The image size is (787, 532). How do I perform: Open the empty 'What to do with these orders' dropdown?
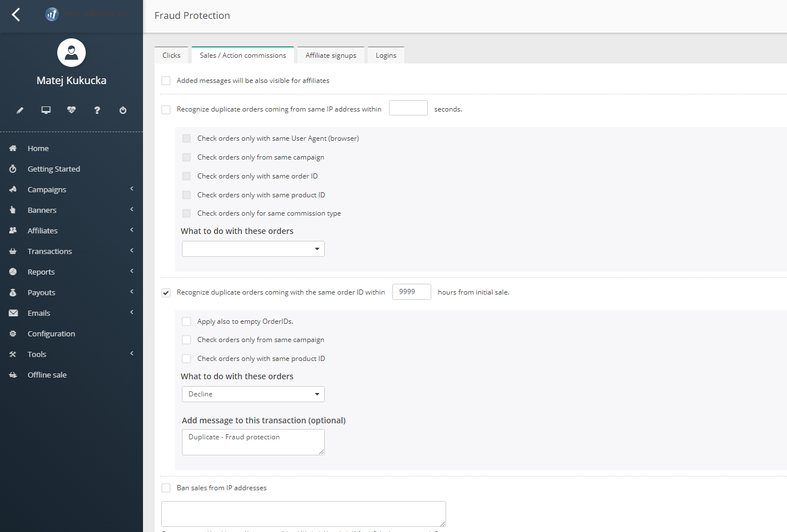[253, 249]
